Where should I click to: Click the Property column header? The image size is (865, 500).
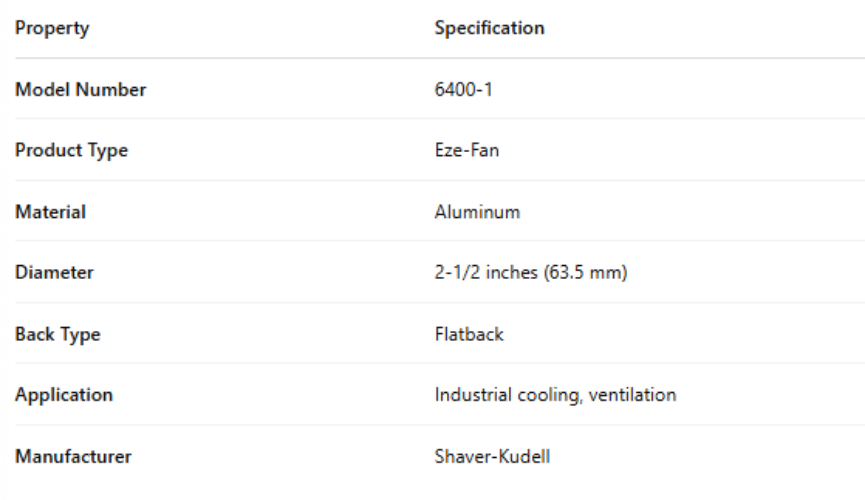click(52, 28)
